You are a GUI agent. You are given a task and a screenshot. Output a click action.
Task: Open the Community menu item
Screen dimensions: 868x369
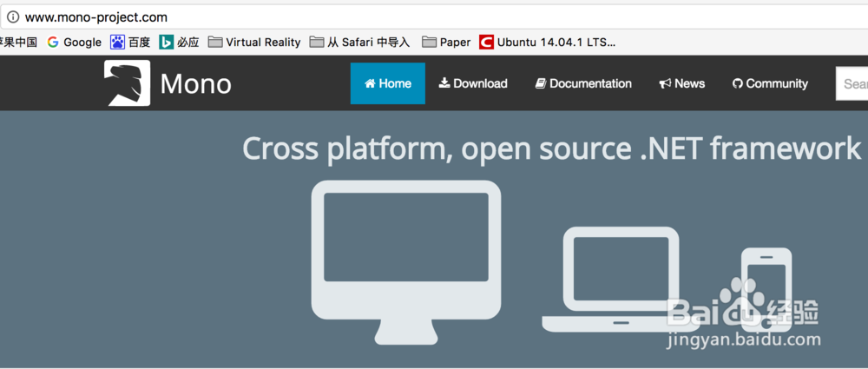click(x=770, y=83)
